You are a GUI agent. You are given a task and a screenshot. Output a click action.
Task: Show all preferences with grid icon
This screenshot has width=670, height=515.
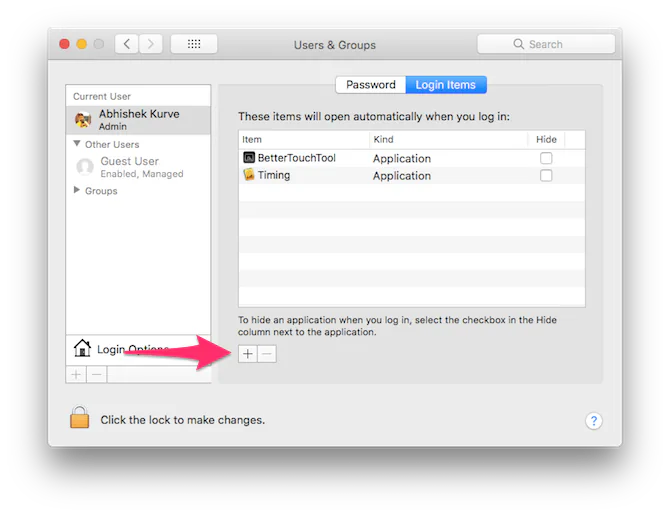(194, 44)
